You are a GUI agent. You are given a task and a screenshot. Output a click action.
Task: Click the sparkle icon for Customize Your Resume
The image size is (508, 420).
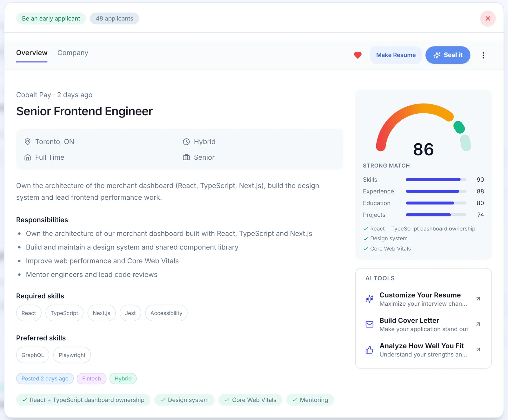click(369, 299)
